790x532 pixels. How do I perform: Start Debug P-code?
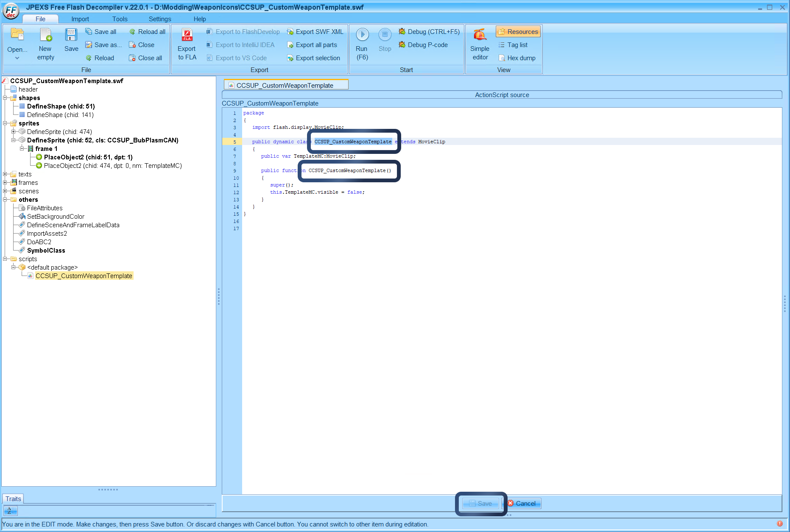pyautogui.click(x=424, y=45)
